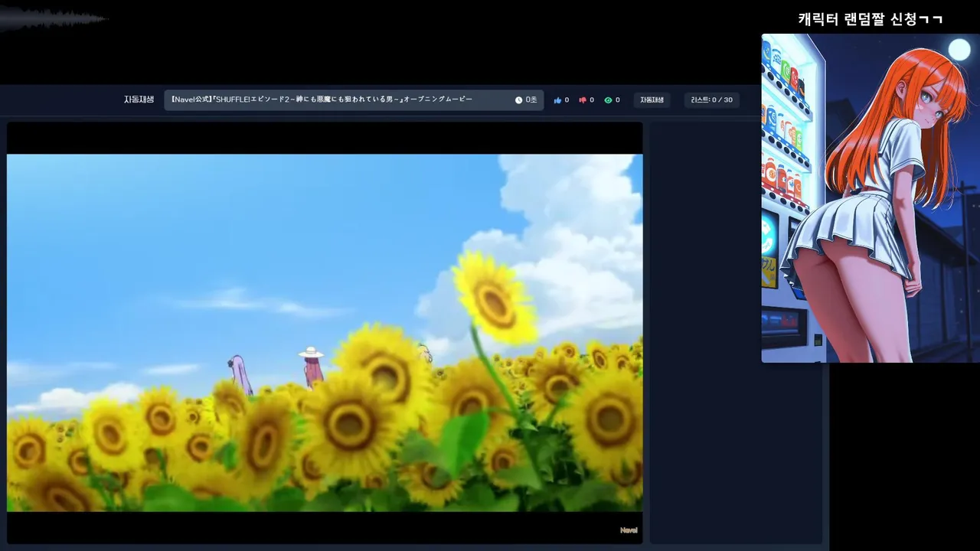Click the sunflower video player frame
The height and width of the screenshot is (551, 980).
click(325, 333)
